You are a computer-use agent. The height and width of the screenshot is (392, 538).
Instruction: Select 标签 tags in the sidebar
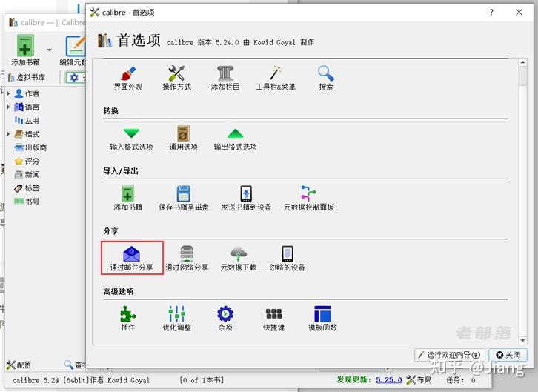pyautogui.click(x=27, y=188)
